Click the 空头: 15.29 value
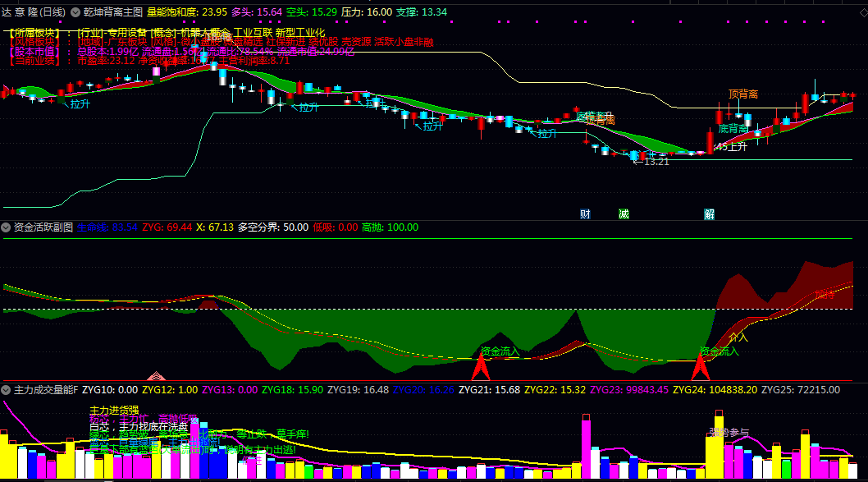Screen dimensions: 868x482 click(x=311, y=12)
